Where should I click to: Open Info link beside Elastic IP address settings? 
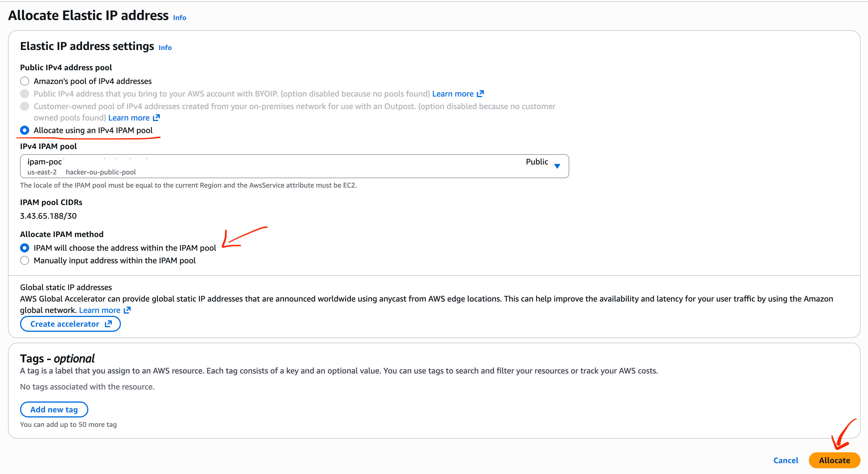[165, 48]
